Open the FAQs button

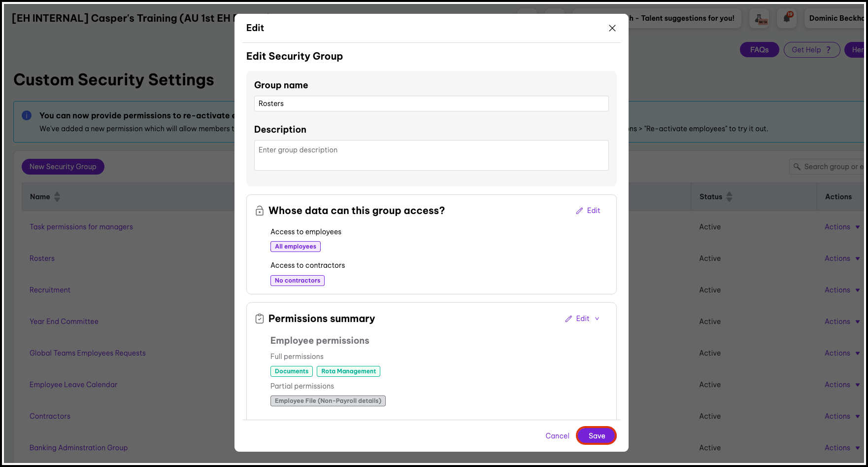pos(759,50)
